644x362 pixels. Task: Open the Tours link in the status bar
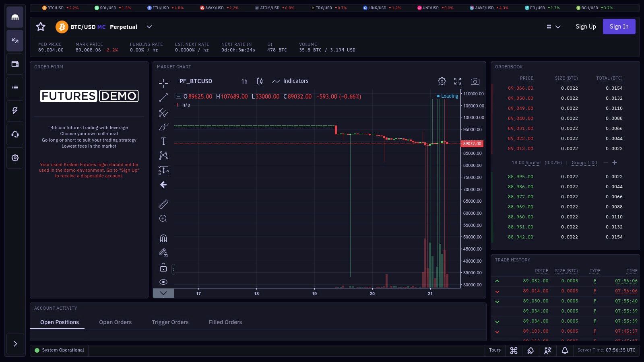(495, 350)
